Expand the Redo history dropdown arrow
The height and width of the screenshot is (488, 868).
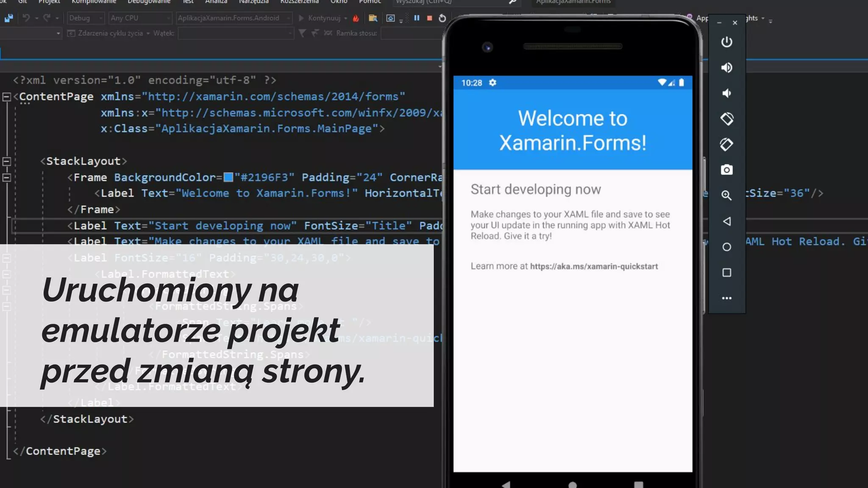[x=57, y=18]
